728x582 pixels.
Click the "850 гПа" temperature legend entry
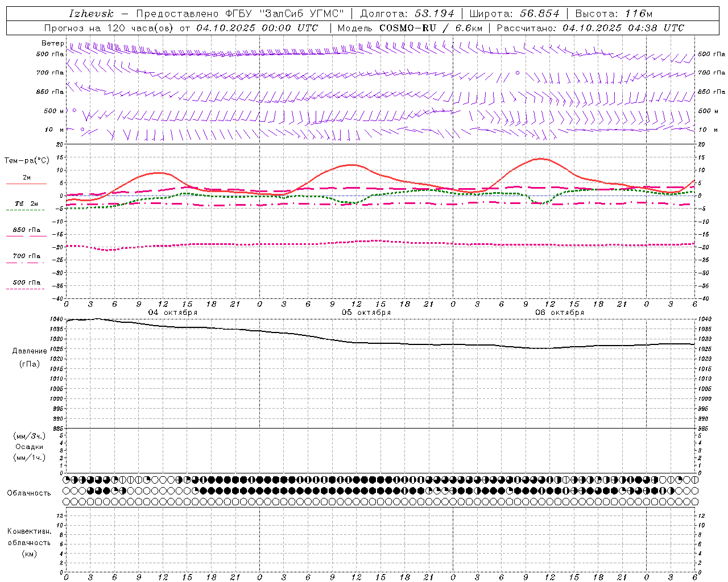[x=26, y=230]
